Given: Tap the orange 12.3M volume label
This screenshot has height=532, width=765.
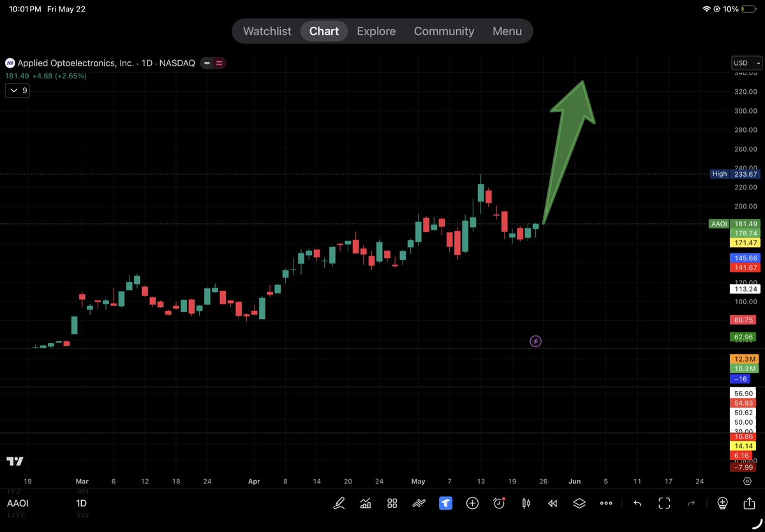Looking at the screenshot, I should (745, 359).
